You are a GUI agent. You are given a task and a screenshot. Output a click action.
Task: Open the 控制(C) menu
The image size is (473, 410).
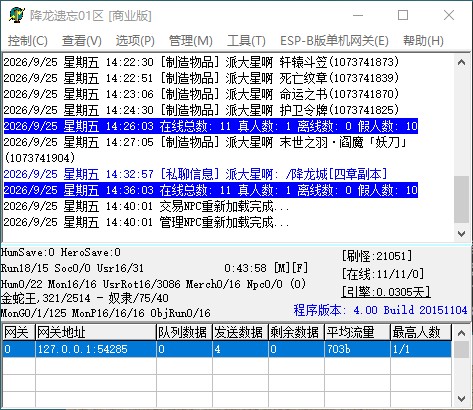[28, 41]
